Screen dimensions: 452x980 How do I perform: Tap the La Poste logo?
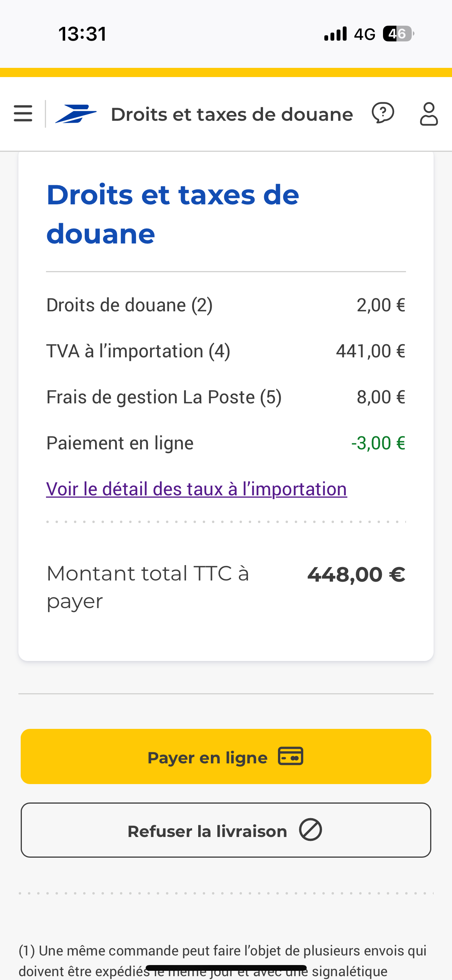pyautogui.click(x=76, y=114)
